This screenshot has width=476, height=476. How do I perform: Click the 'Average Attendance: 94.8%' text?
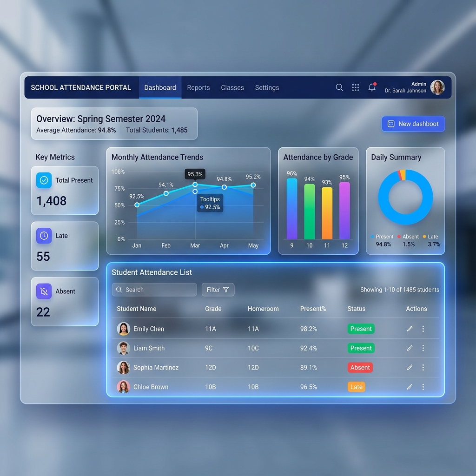76,130
